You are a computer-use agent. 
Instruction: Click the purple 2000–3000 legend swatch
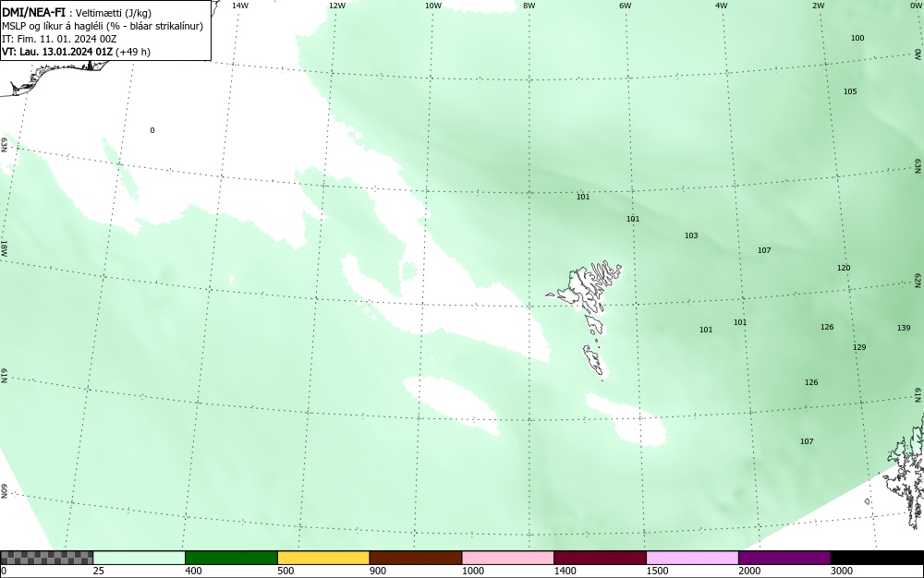[784, 558]
